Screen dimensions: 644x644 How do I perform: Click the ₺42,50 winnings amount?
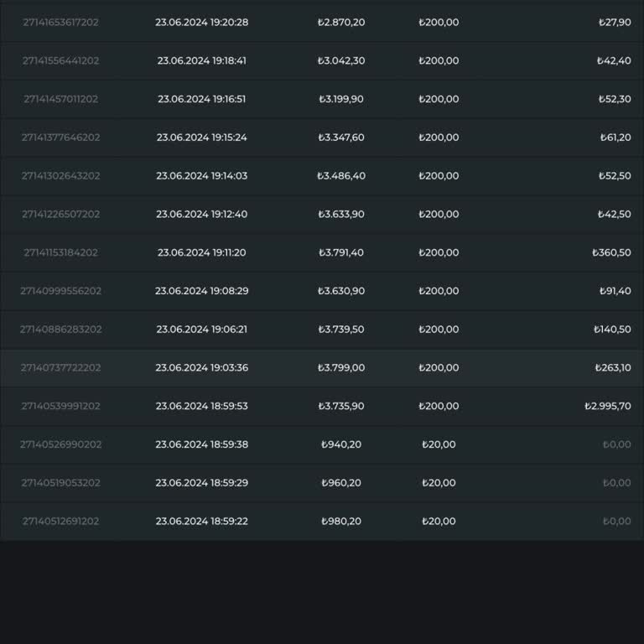(615, 215)
